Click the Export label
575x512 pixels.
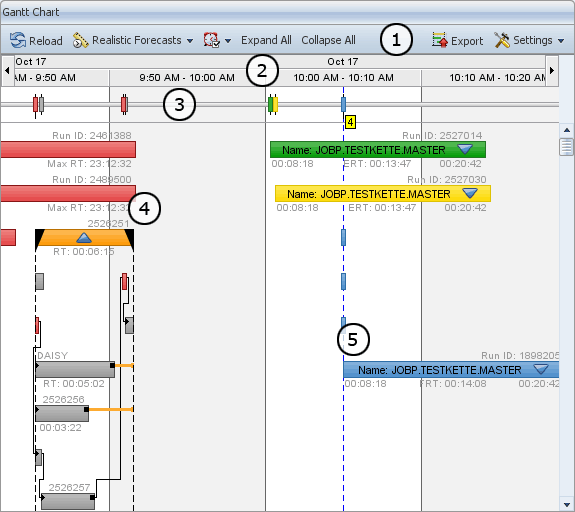(467, 41)
